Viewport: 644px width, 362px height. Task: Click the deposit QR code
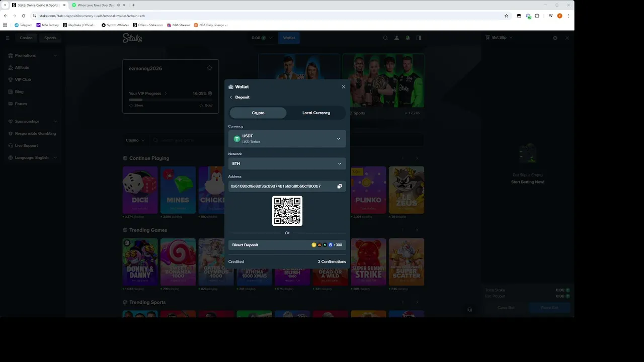[x=287, y=211]
